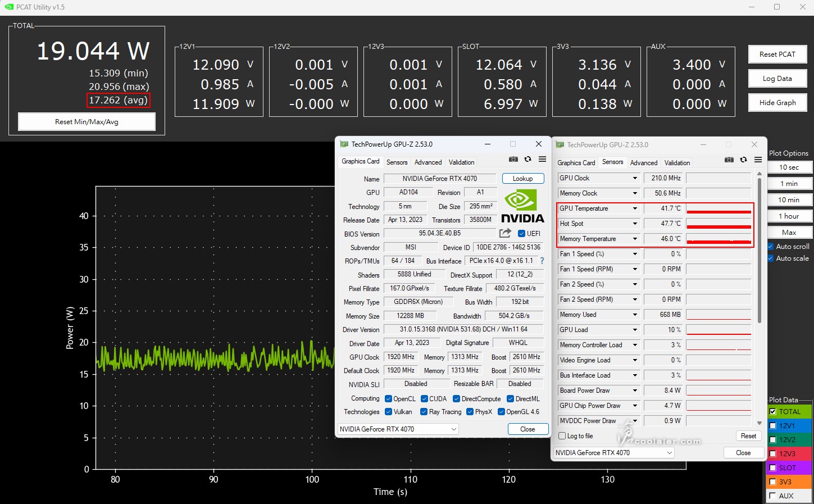Switch to Advanced tab in Sensors window
Image resolution: width=814 pixels, height=504 pixels.
(644, 163)
